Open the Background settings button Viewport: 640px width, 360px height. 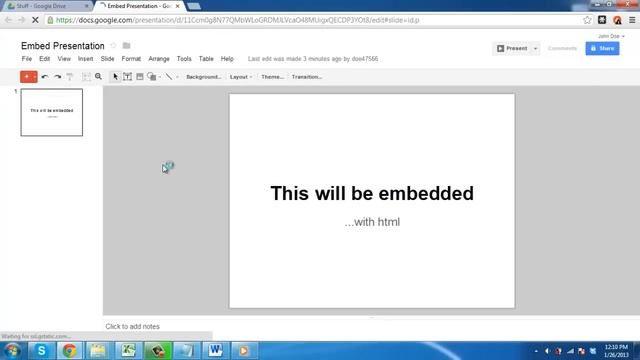tap(204, 77)
